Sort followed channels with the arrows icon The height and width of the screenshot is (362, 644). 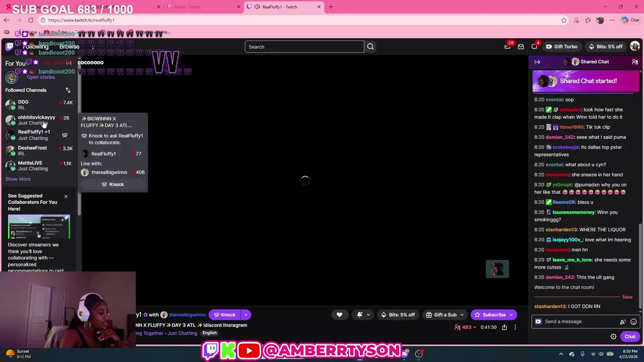pos(68,90)
